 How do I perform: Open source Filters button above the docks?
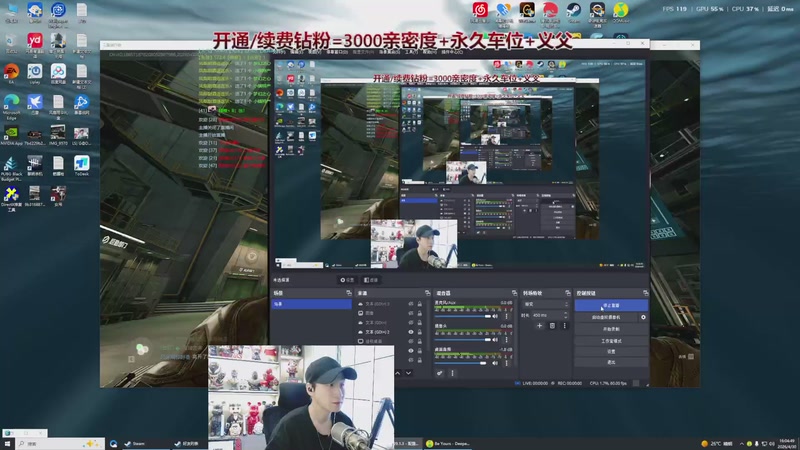click(x=371, y=280)
